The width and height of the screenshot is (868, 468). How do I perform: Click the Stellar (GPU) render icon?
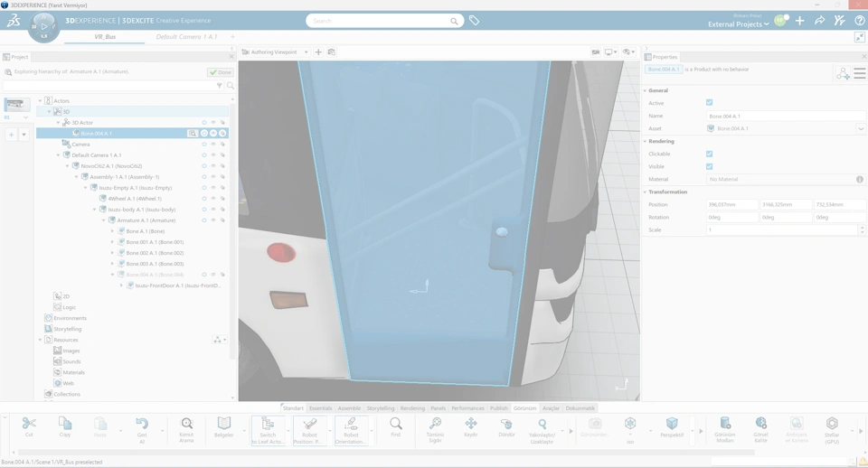832,424
